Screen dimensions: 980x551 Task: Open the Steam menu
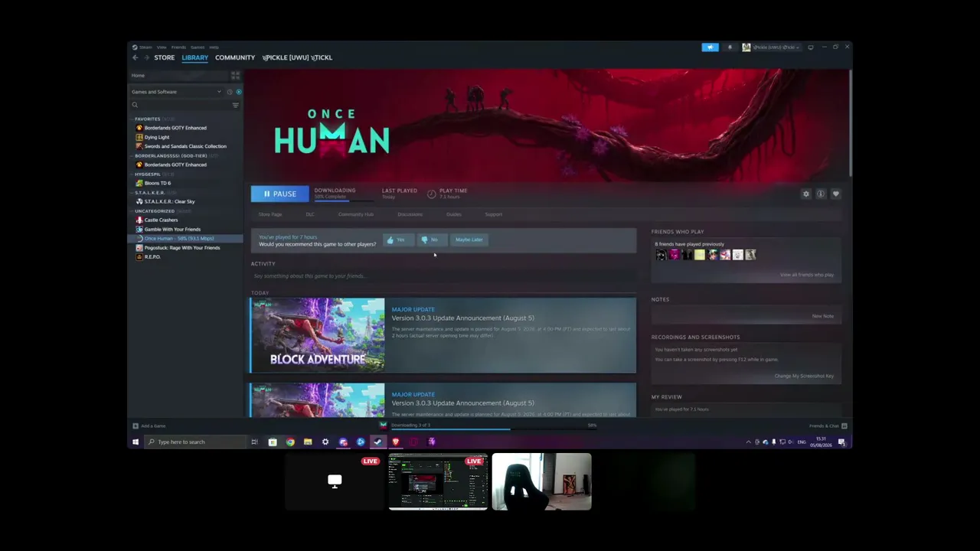click(x=145, y=47)
